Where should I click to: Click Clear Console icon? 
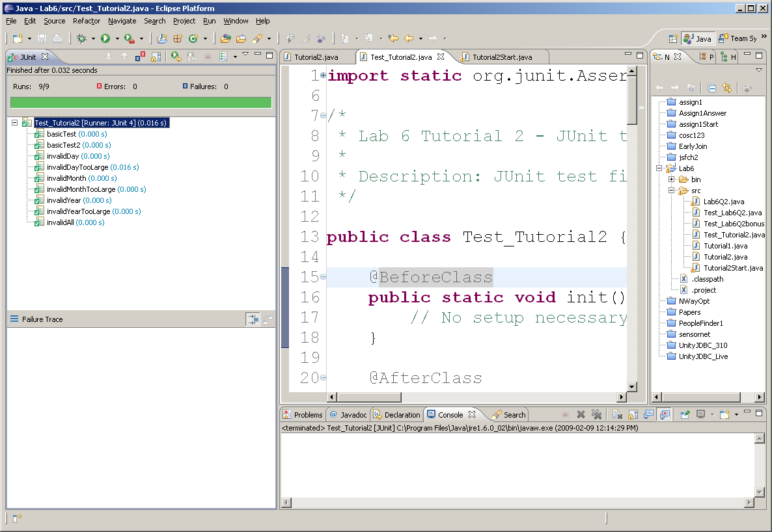[x=617, y=414]
